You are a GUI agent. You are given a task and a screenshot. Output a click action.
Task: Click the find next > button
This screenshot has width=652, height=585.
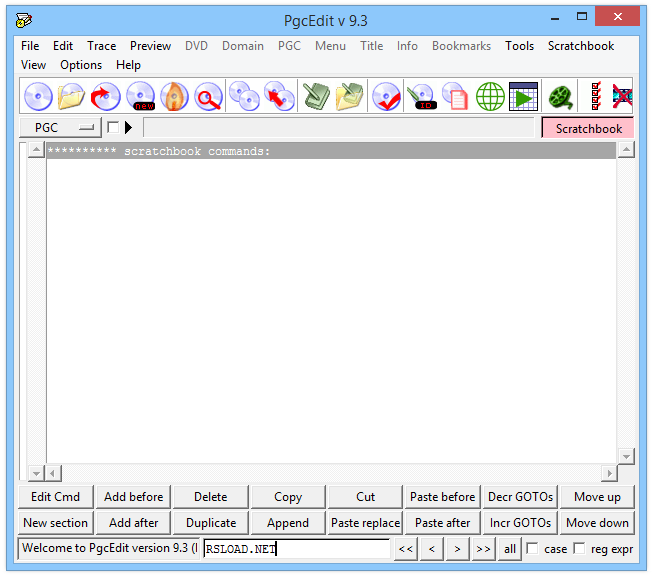pyautogui.click(x=457, y=549)
